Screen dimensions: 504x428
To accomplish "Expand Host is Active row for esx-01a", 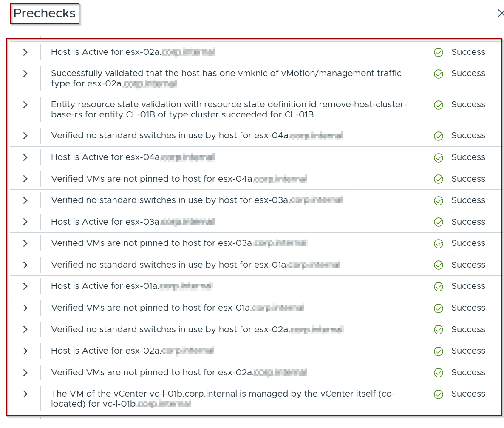I will (x=25, y=286).
